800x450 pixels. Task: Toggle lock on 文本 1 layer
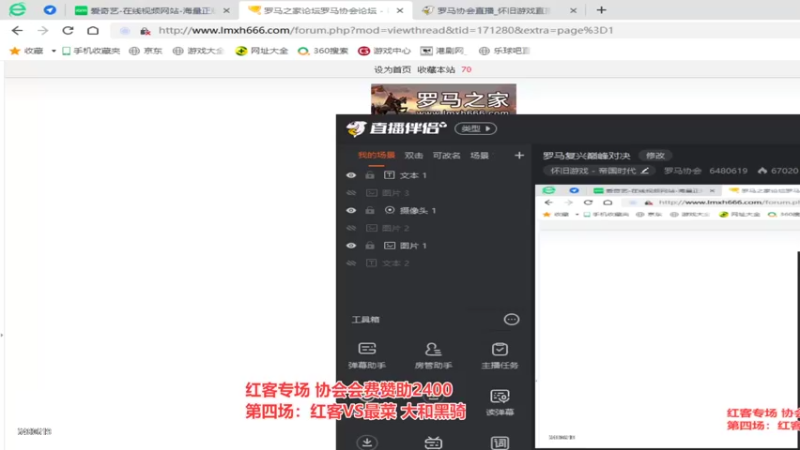tap(370, 175)
